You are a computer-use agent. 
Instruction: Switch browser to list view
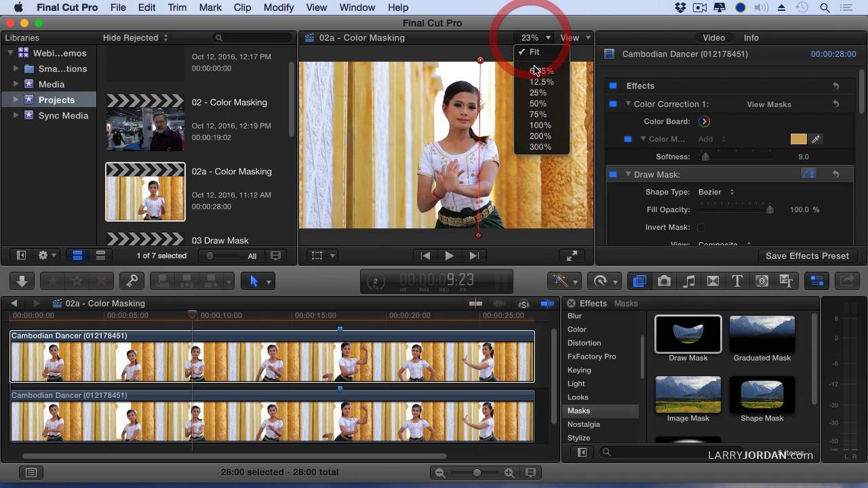pyautogui.click(x=100, y=256)
